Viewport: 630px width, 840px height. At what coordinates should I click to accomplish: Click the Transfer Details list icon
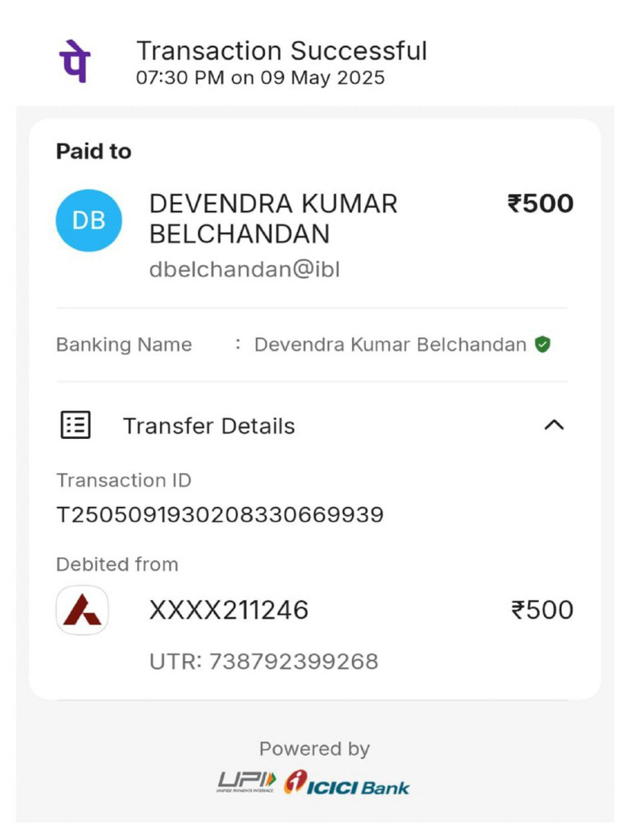click(75, 425)
